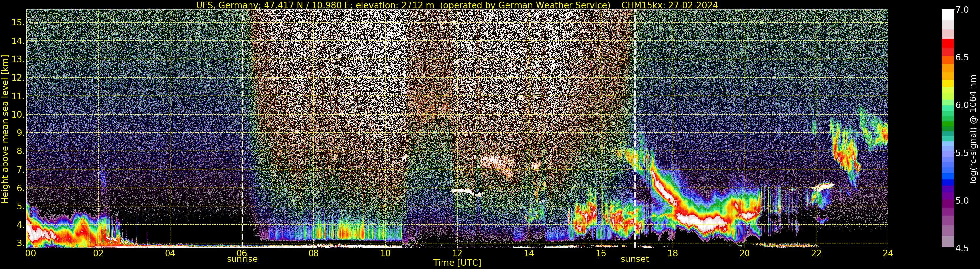This screenshot has width=980, height=269.
Task: Click the '20' time axis tick label
Action: pos(744,253)
